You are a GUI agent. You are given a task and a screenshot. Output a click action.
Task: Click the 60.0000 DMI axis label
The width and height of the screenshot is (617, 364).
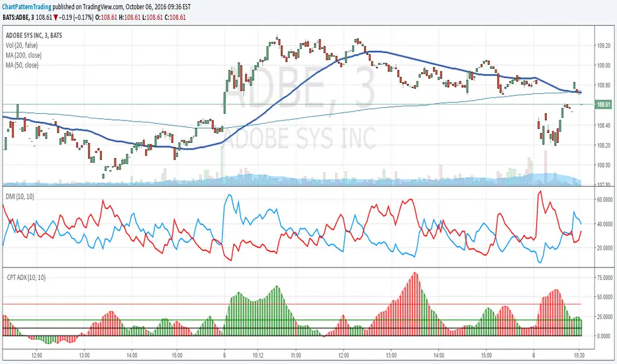click(605, 200)
